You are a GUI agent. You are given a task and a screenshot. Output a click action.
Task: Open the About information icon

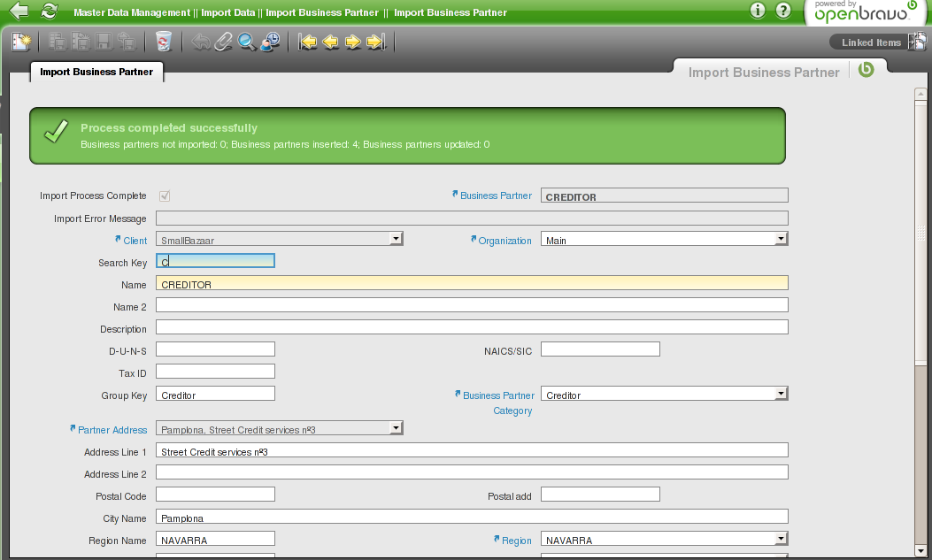[x=758, y=11]
